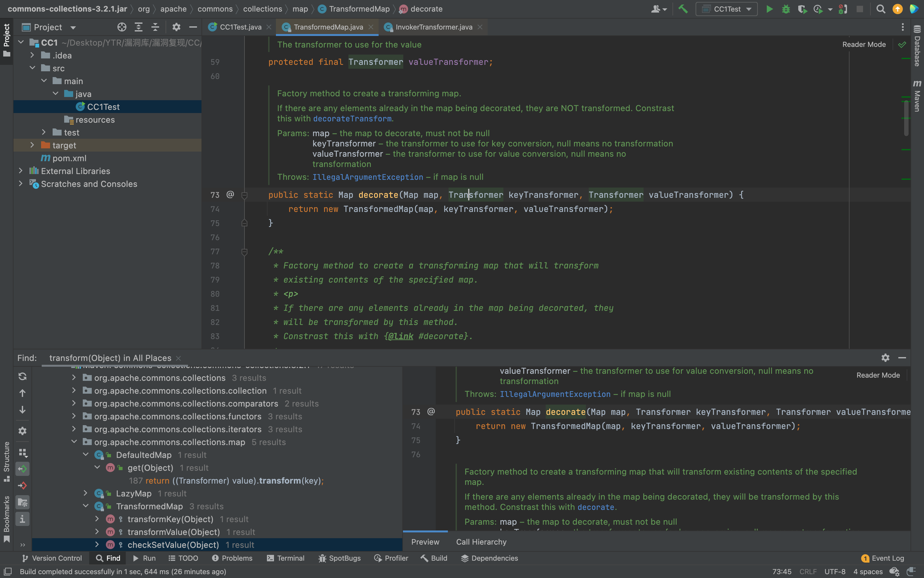The height and width of the screenshot is (578, 924).
Task: Open Group By options in Find toolbar
Action: pyautogui.click(x=22, y=453)
